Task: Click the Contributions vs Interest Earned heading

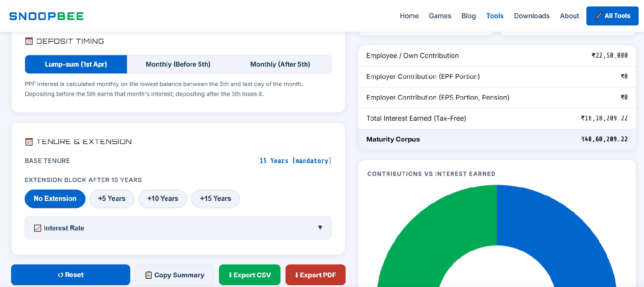Action: 431,174
